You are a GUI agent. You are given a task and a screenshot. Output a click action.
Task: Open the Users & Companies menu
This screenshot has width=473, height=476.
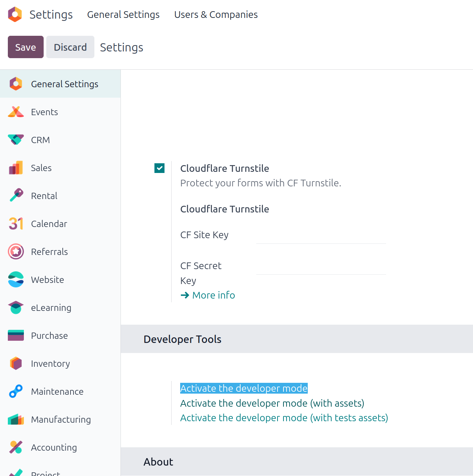pos(216,15)
